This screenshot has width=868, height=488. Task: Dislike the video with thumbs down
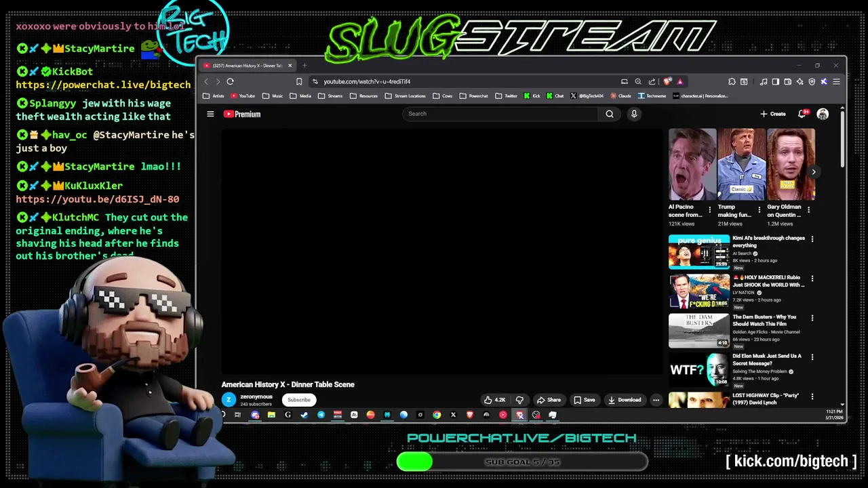[x=519, y=400]
